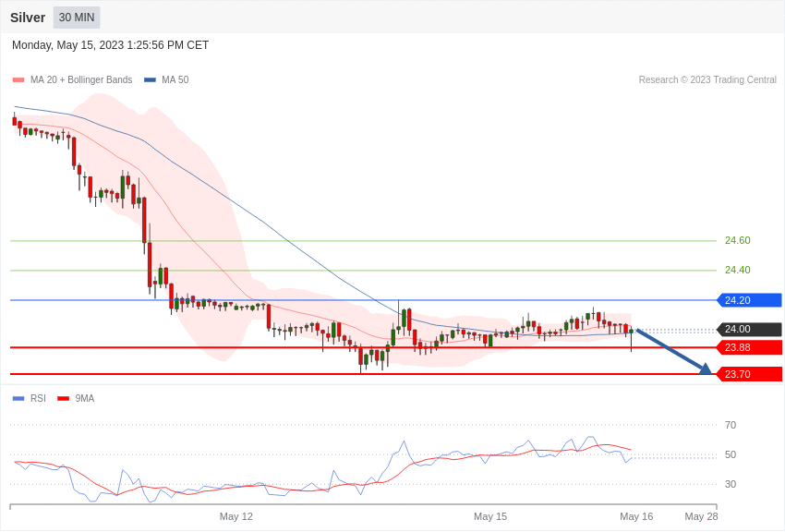Click the "MA 50" legend label
This screenshot has width=785, height=532.
coord(175,80)
